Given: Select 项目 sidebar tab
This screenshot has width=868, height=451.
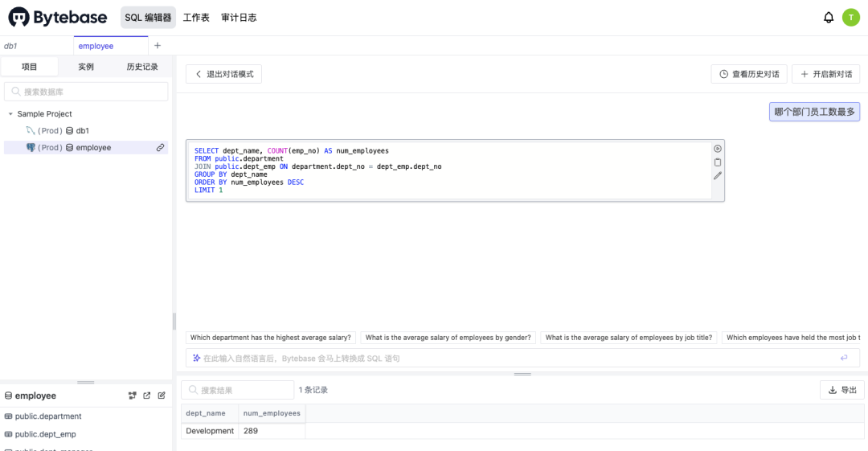Looking at the screenshot, I should (x=30, y=67).
